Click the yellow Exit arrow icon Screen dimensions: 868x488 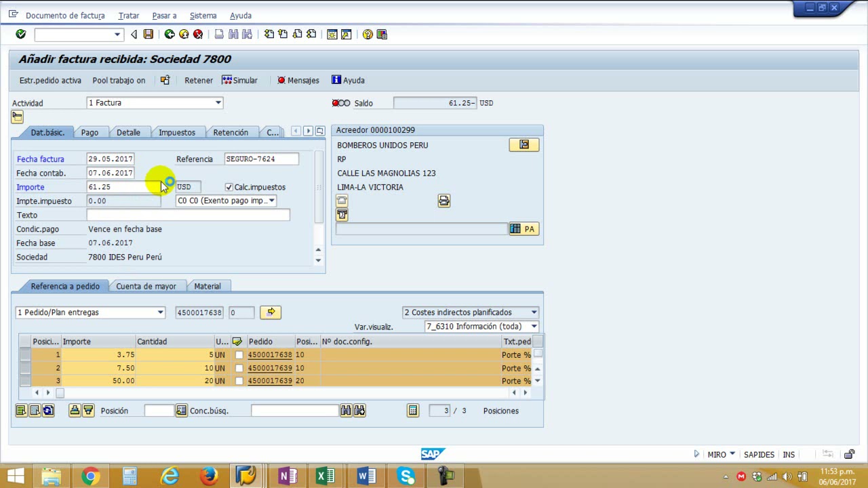(184, 34)
